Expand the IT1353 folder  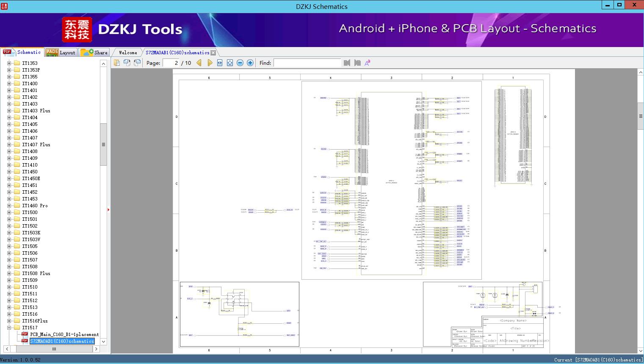click(x=9, y=63)
